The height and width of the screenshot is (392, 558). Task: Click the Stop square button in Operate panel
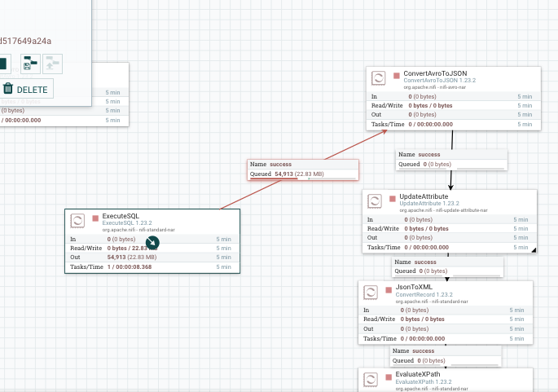click(x=2, y=64)
